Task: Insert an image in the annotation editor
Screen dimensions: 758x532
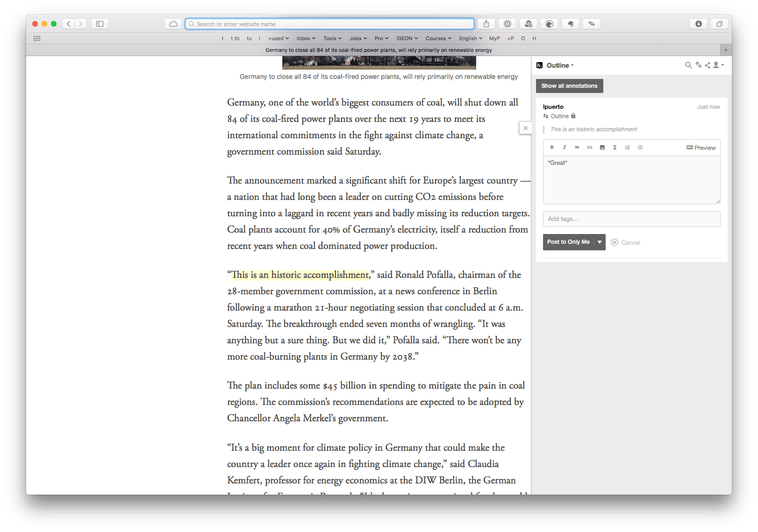Action: 602,147
